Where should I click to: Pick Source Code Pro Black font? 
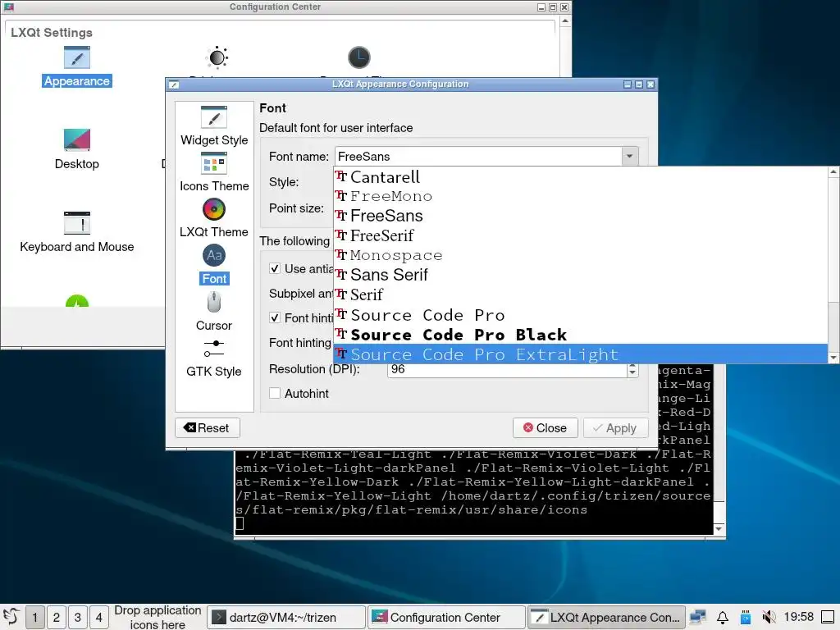(581, 335)
